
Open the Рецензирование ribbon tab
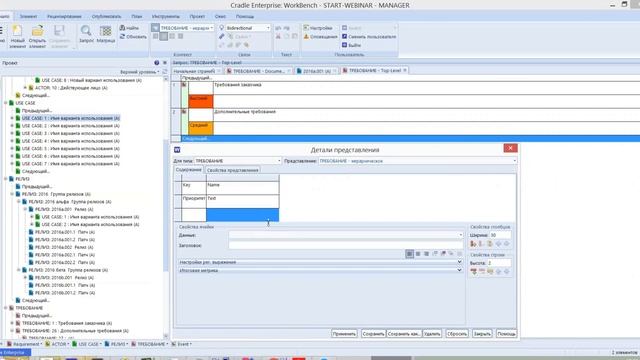64,16
